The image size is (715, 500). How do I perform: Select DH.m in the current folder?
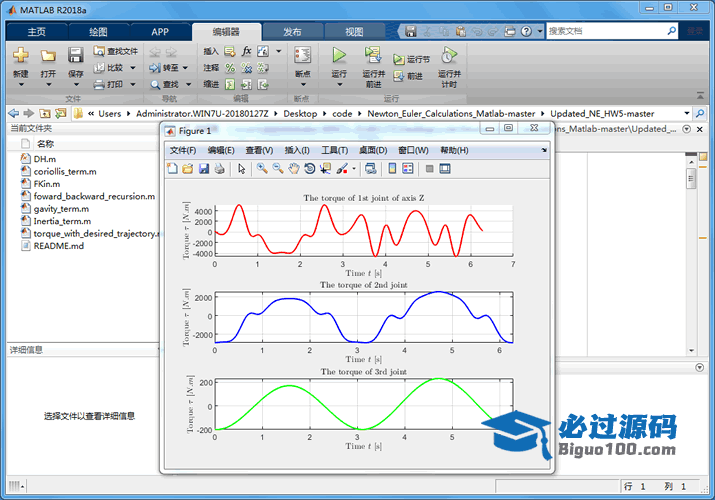pyautogui.click(x=44, y=159)
